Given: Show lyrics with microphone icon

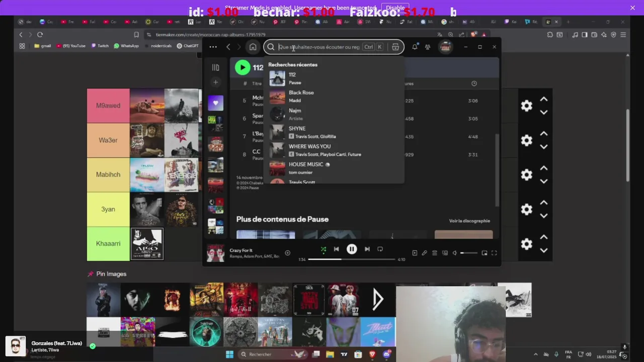Looking at the screenshot, I should pyautogui.click(x=425, y=253).
